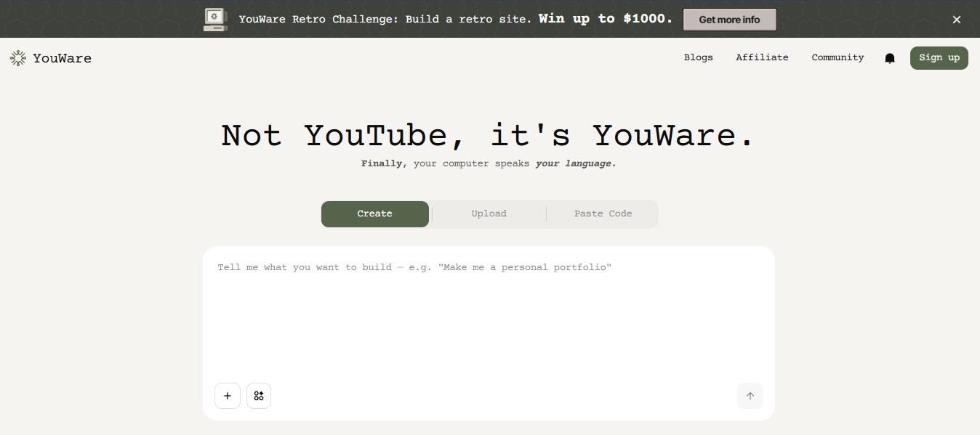
Task: Go to the Community page
Action: [x=838, y=57]
